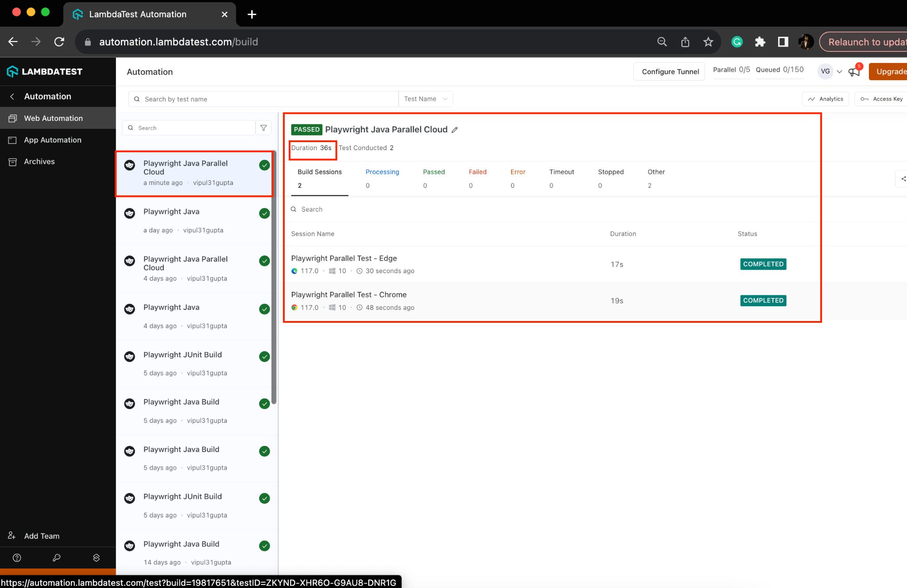Viewport: 907px width, 588px height.
Task: Click Access Key button
Action: pos(881,99)
